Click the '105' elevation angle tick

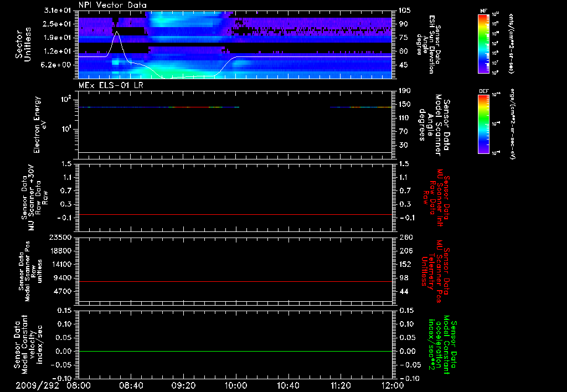pos(405,11)
